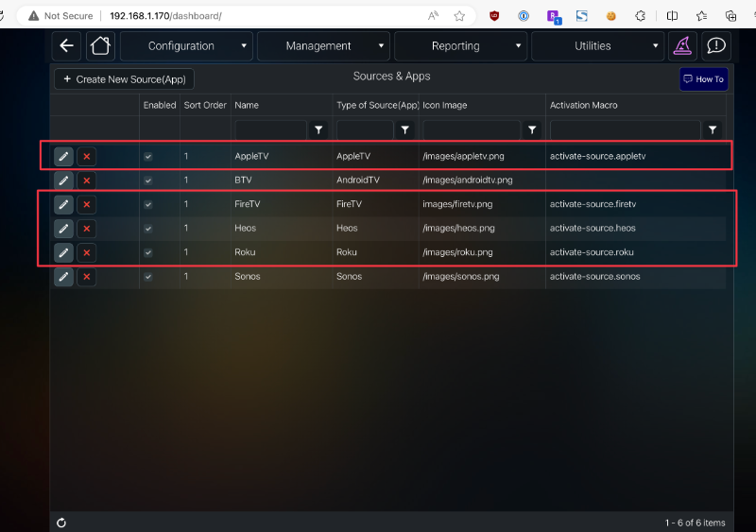Open the Type of Source filter icon

(405, 129)
